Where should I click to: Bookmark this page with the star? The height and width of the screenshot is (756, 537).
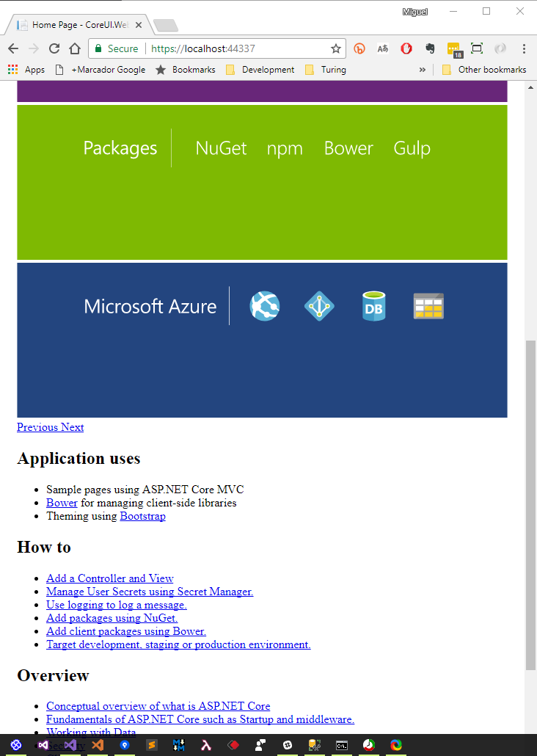pos(335,48)
